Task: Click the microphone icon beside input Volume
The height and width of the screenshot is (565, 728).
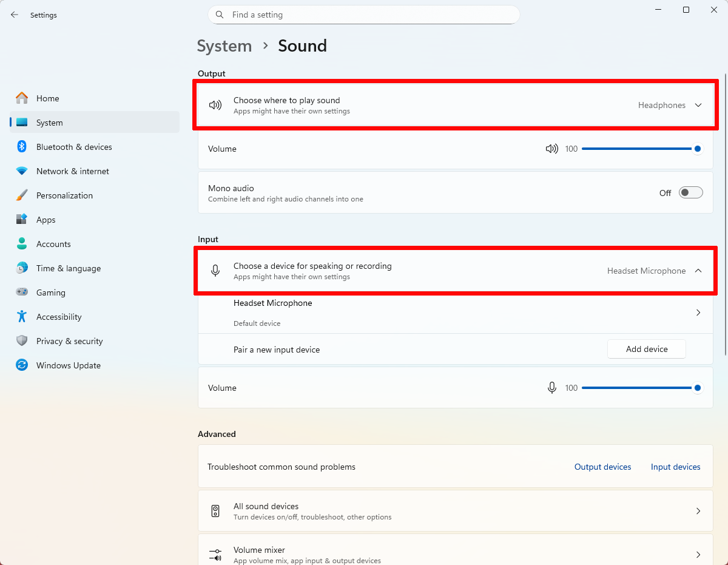Action: (551, 387)
